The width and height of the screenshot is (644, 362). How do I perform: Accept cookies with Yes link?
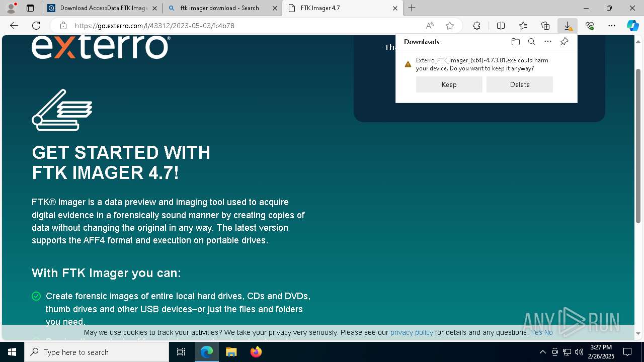pos(537,332)
